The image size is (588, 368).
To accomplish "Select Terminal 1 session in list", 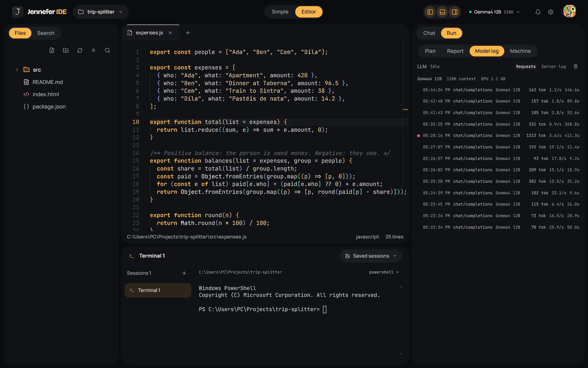I will 158,290.
